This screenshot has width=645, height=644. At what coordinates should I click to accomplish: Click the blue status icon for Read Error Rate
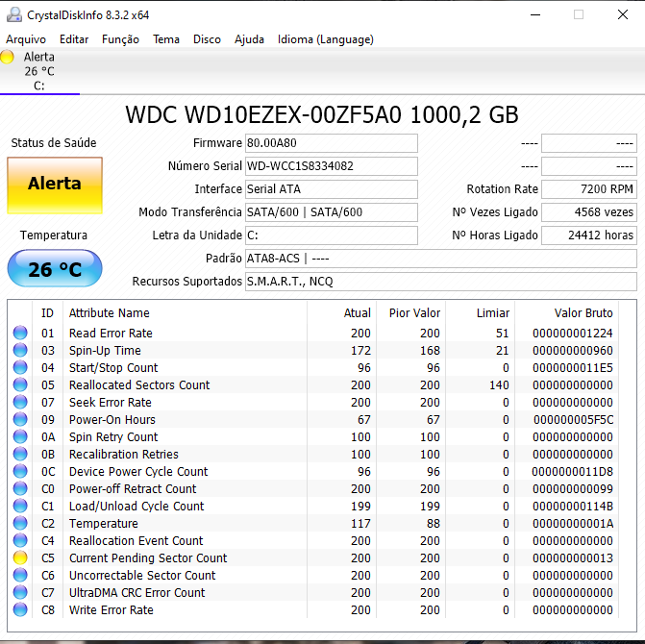click(x=20, y=333)
